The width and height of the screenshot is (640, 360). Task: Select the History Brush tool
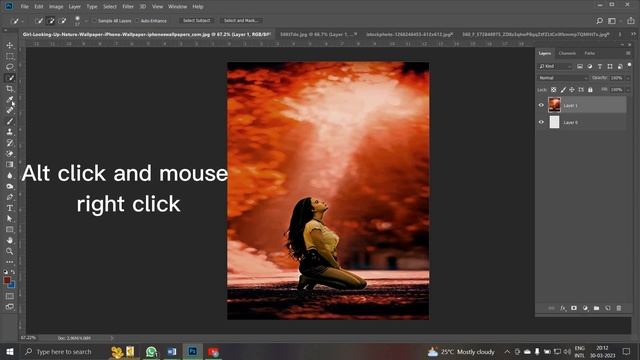pos(9,143)
